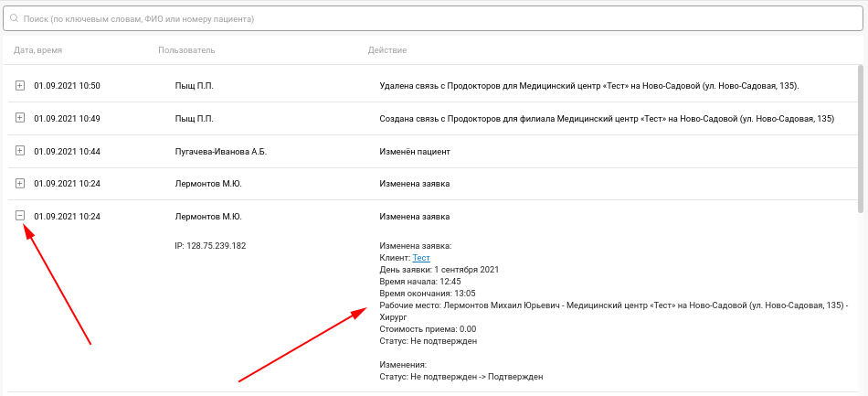868x396 pixels.
Task: Focus the patient search field
Action: [x=433, y=19]
